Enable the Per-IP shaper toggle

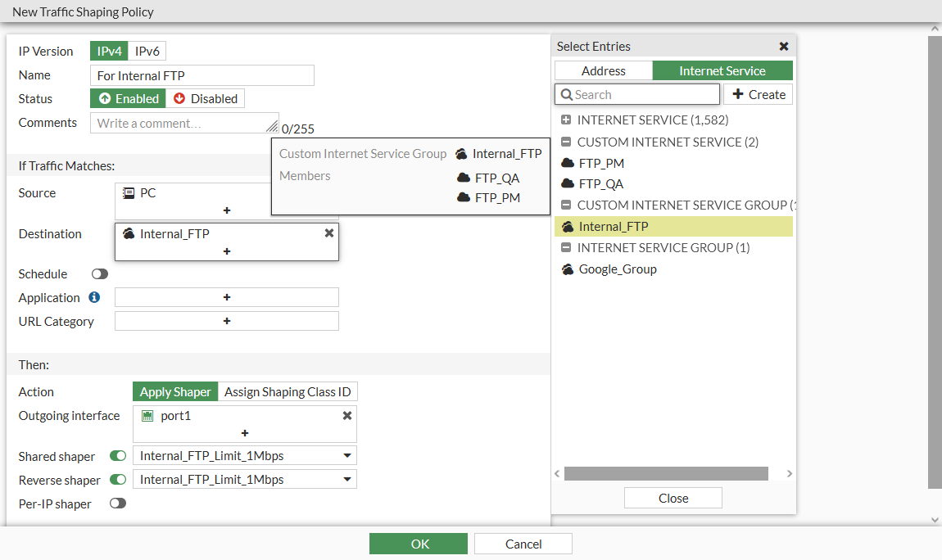coord(118,504)
